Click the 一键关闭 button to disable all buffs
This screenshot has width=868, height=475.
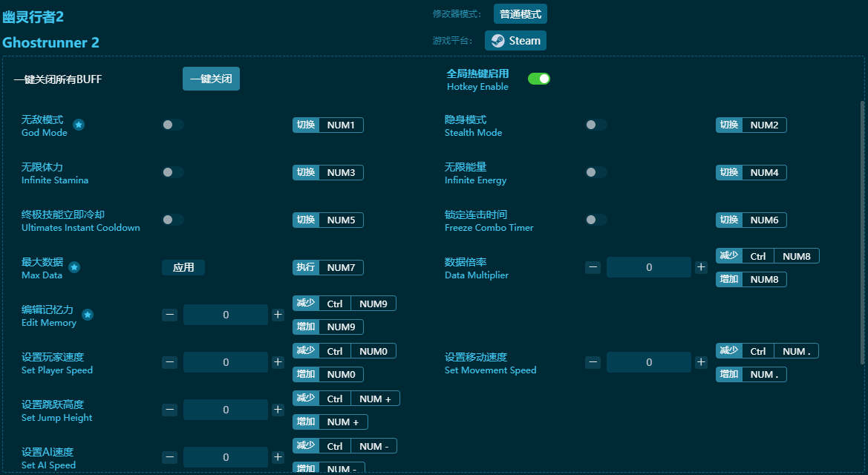211,79
